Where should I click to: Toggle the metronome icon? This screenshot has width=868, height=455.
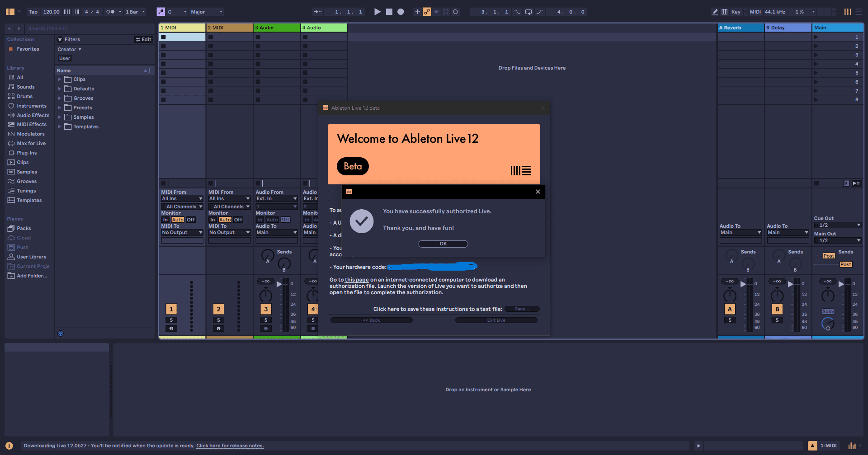pos(110,12)
